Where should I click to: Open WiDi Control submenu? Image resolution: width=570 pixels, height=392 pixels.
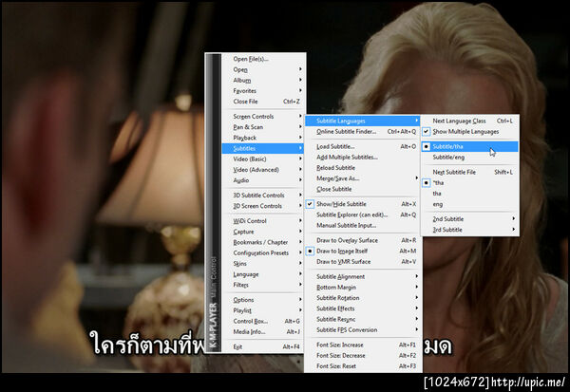click(262, 221)
